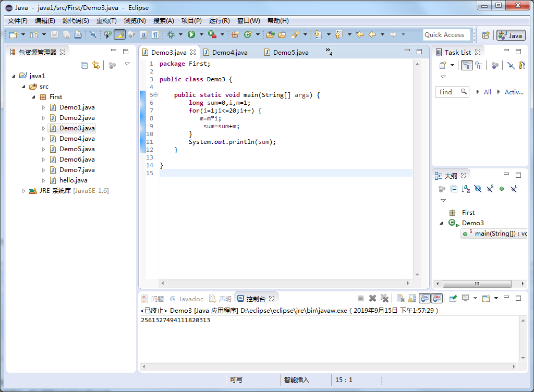This screenshot has height=392, width=534.
Task: Click the Java perspective button
Action: 511,35
